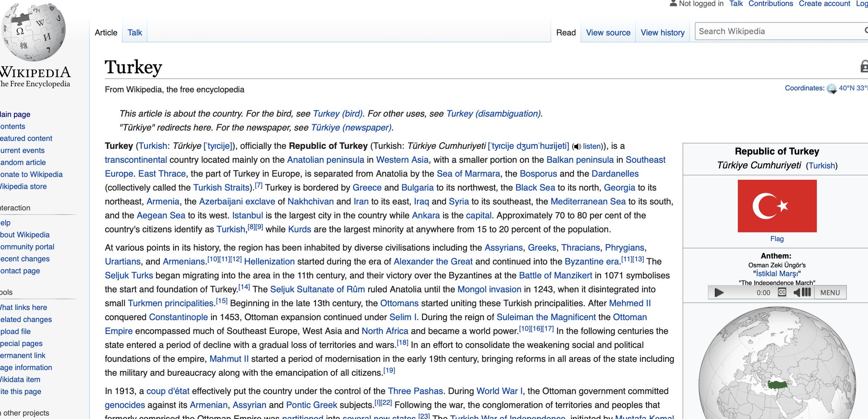Click citation reference [19]

click(x=389, y=371)
